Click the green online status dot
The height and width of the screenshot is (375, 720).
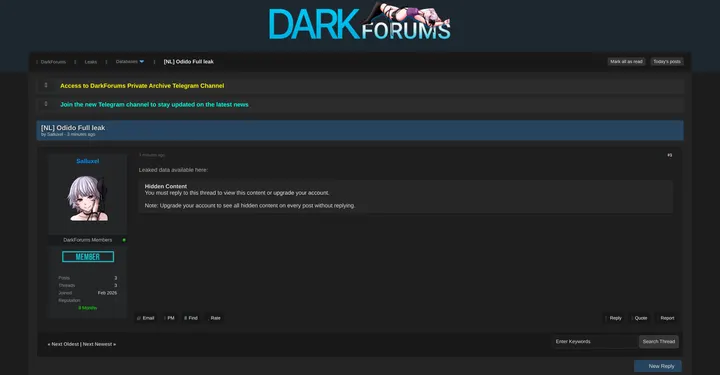pos(124,240)
